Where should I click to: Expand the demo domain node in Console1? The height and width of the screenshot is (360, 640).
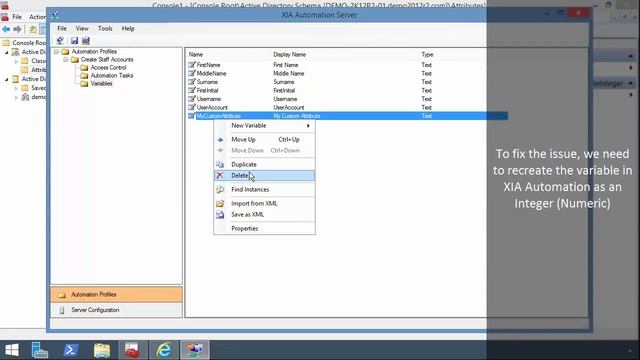tap(16, 97)
